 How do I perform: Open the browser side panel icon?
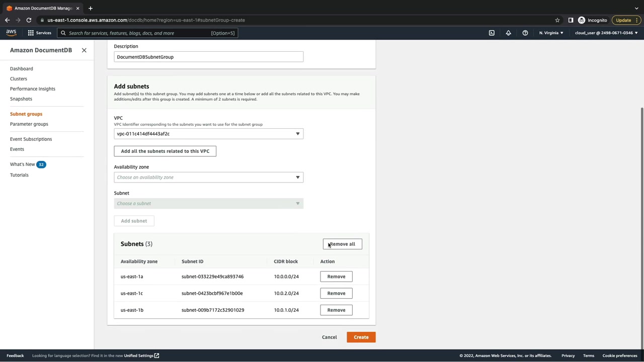point(571,20)
